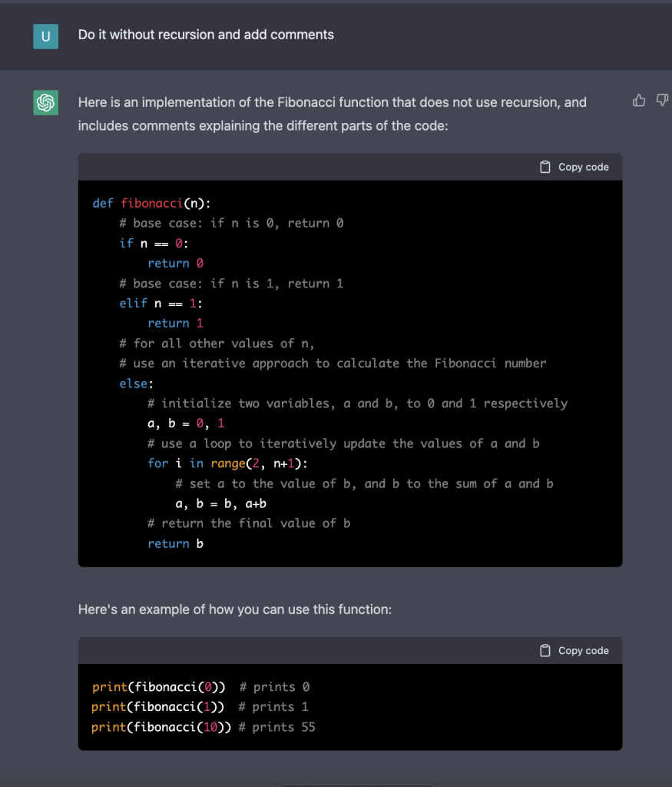672x787 pixels.
Task: Click the 'a, b = 0, 1' initialization line
Action: [x=186, y=423]
